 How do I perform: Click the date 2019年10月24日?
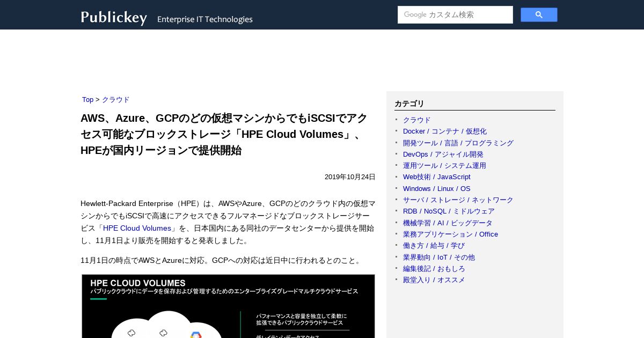tap(350, 177)
